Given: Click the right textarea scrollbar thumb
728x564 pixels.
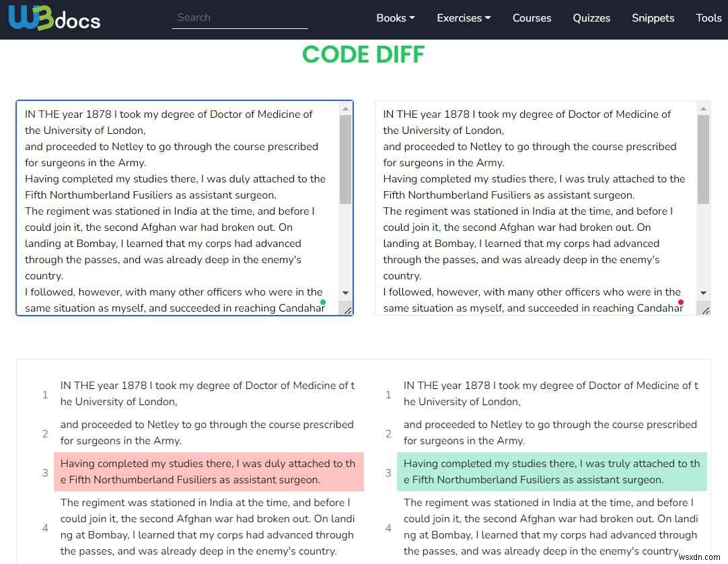Looking at the screenshot, I should point(703,160).
